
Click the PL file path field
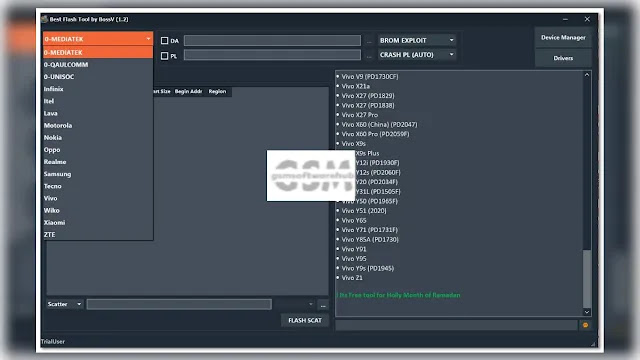point(272,55)
